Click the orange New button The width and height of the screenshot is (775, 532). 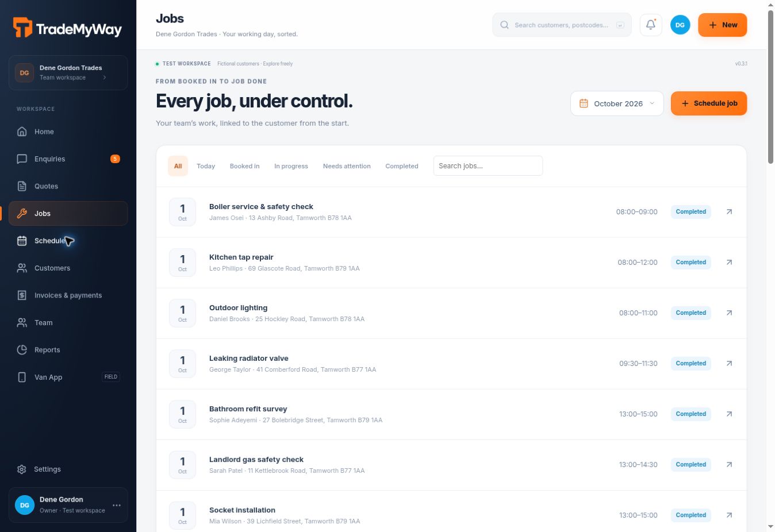pyautogui.click(x=722, y=25)
